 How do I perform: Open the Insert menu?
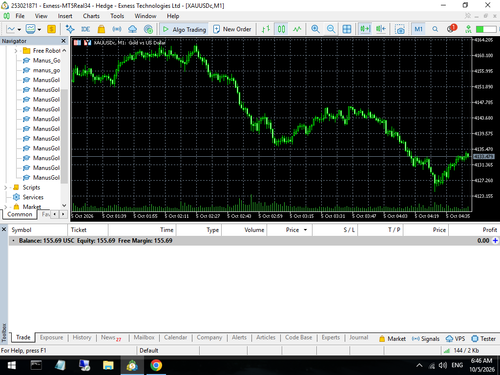click(65, 16)
